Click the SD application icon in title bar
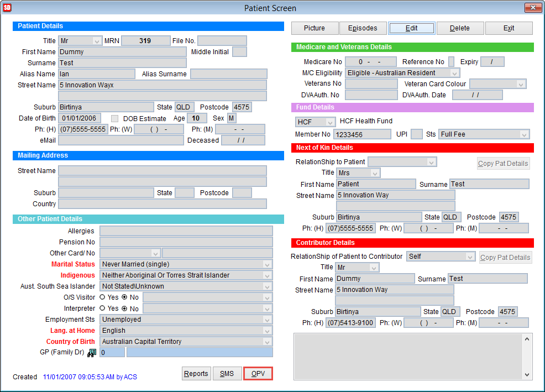Viewport: 545px width, 392px height. click(7, 8)
